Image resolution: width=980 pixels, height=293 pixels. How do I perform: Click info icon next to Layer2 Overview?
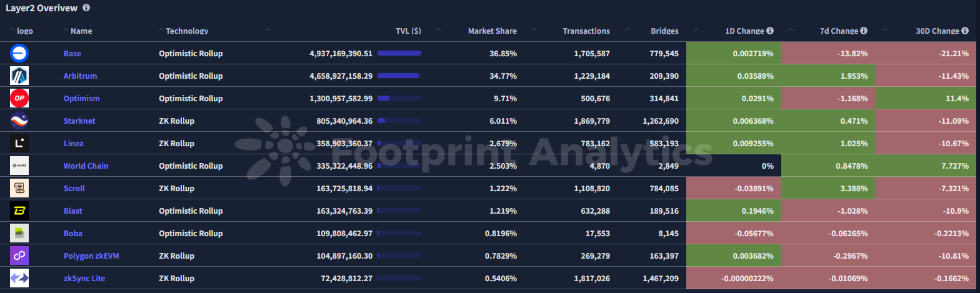(86, 8)
